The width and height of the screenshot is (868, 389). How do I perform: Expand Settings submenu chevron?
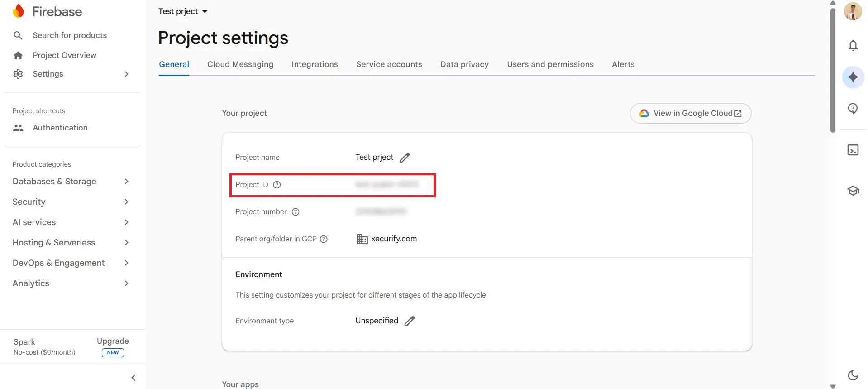pos(126,74)
